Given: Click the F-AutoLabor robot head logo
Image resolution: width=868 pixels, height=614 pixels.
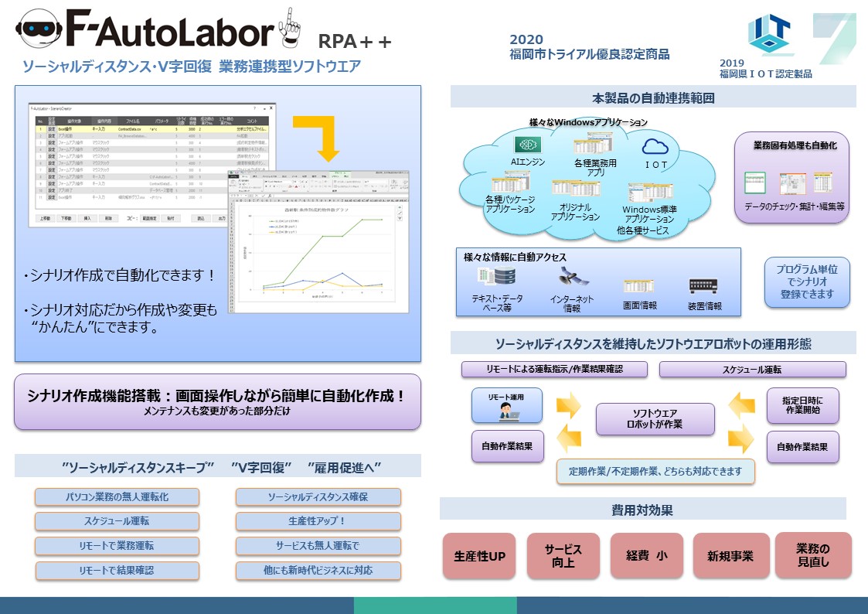Looking at the screenshot, I should tap(39, 29).
